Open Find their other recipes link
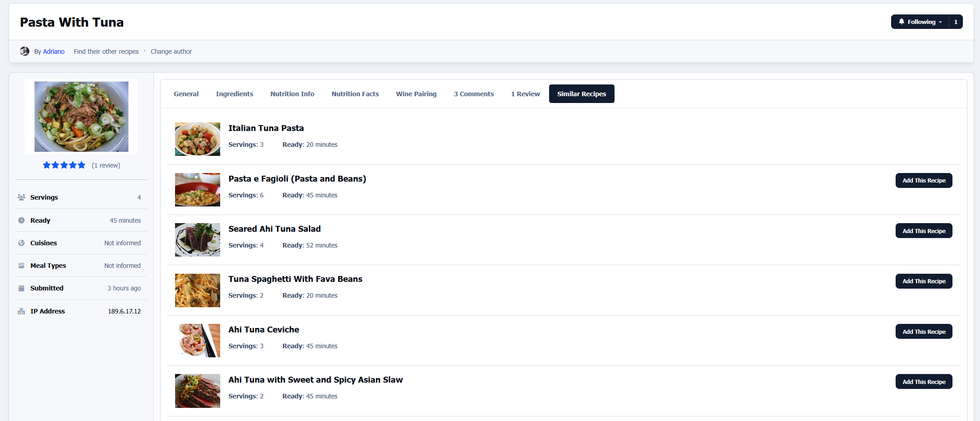The width and height of the screenshot is (980, 421). click(x=106, y=51)
